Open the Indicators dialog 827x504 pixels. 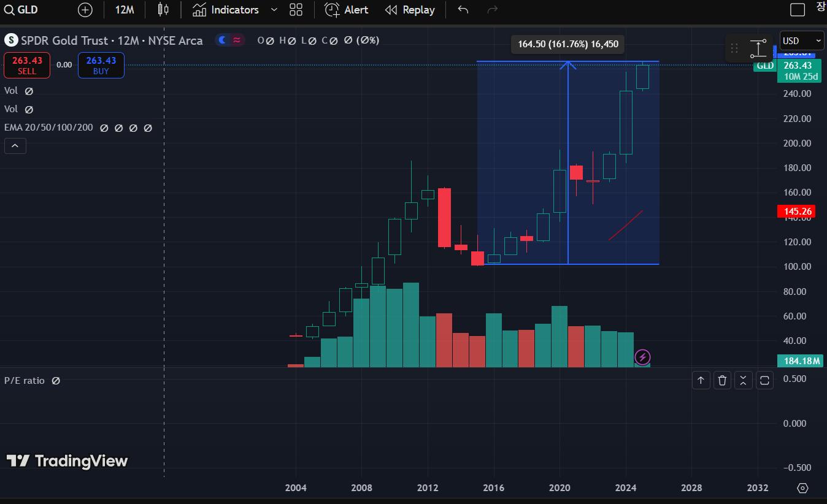point(226,10)
